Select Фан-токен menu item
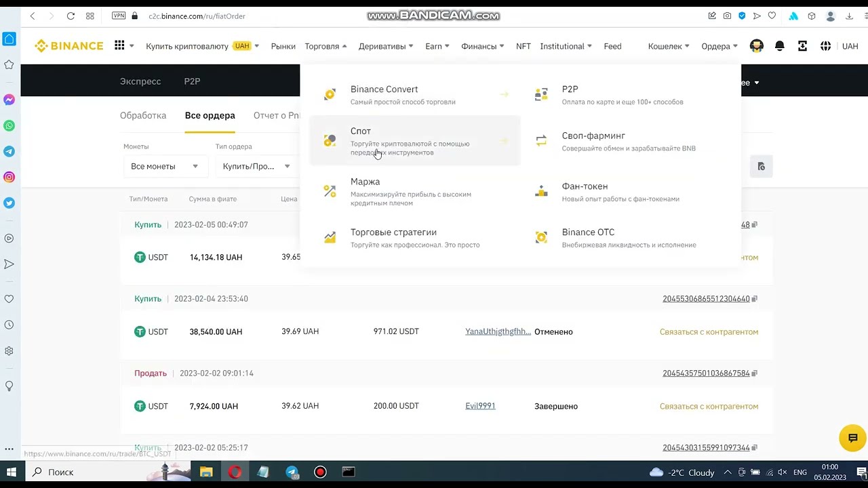The image size is (868, 488). click(627, 192)
